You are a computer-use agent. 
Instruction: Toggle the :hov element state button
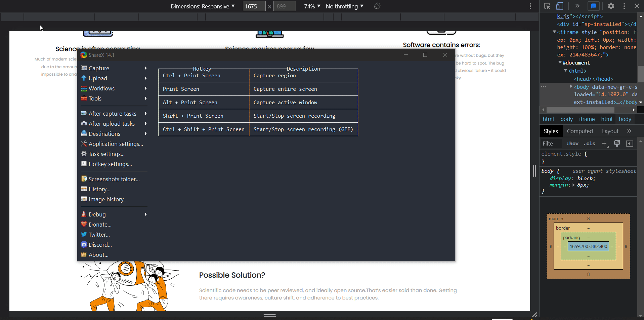(x=572, y=144)
